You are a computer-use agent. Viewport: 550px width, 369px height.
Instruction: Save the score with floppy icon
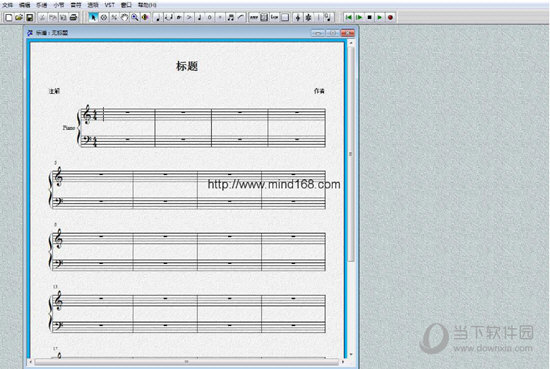click(30, 17)
